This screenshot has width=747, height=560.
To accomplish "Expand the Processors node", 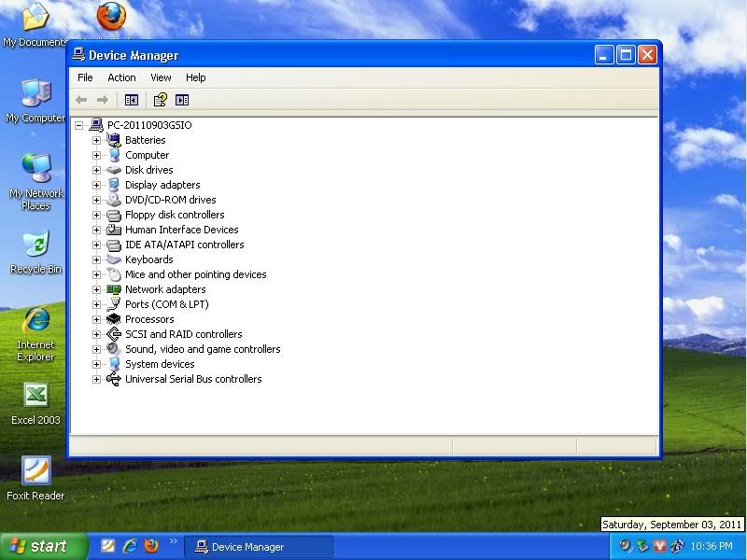I will pos(97,319).
